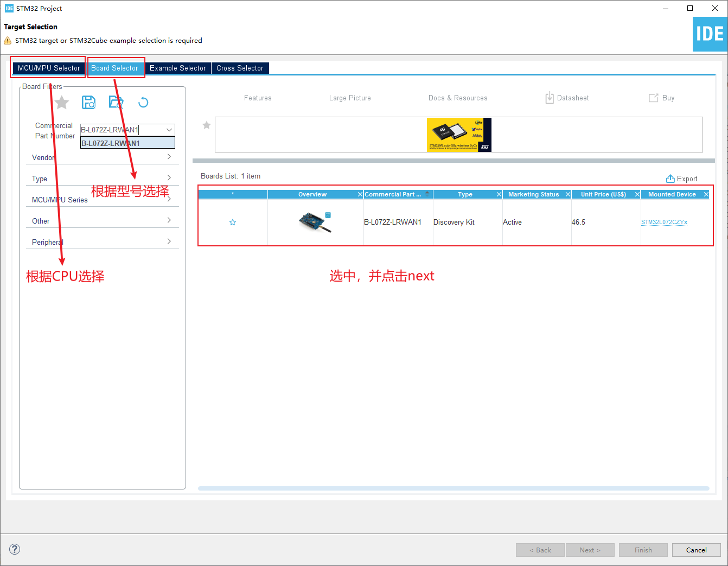Click the sort arrow in Commercial Part header

(427, 193)
